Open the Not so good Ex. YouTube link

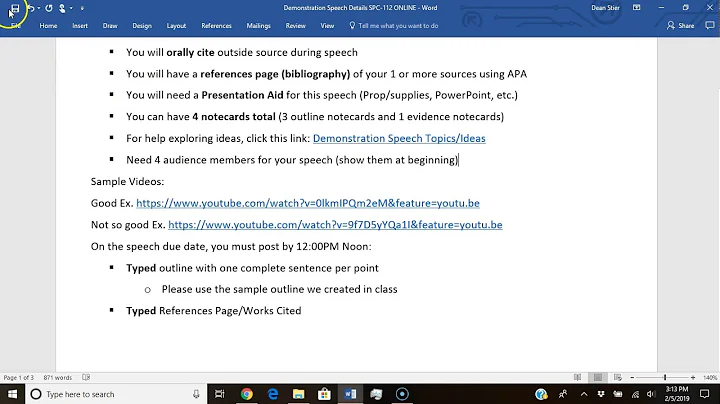335,224
